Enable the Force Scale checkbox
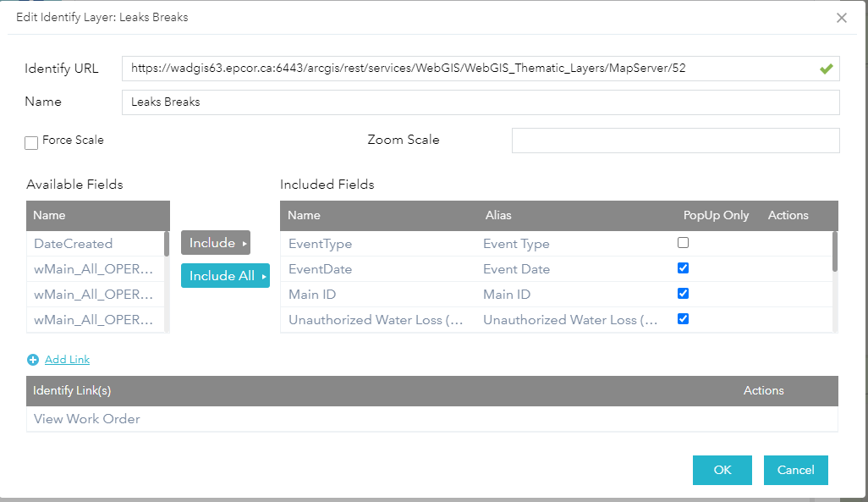Viewport: 868px width, 502px height. (x=30, y=141)
